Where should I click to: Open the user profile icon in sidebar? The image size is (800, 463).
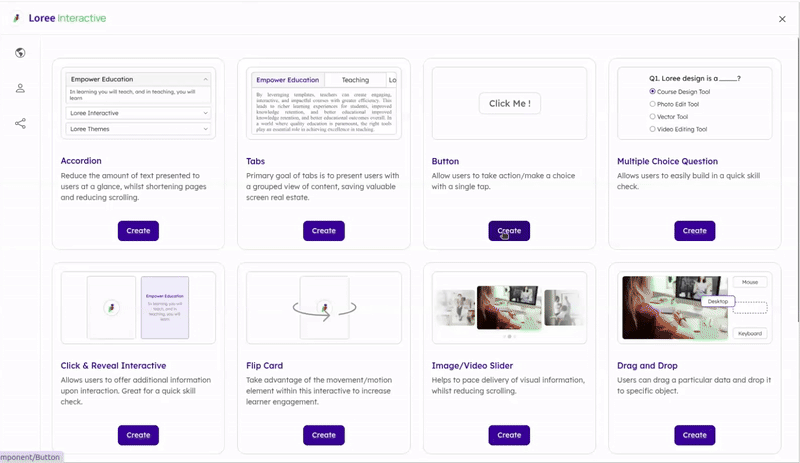[x=20, y=88]
